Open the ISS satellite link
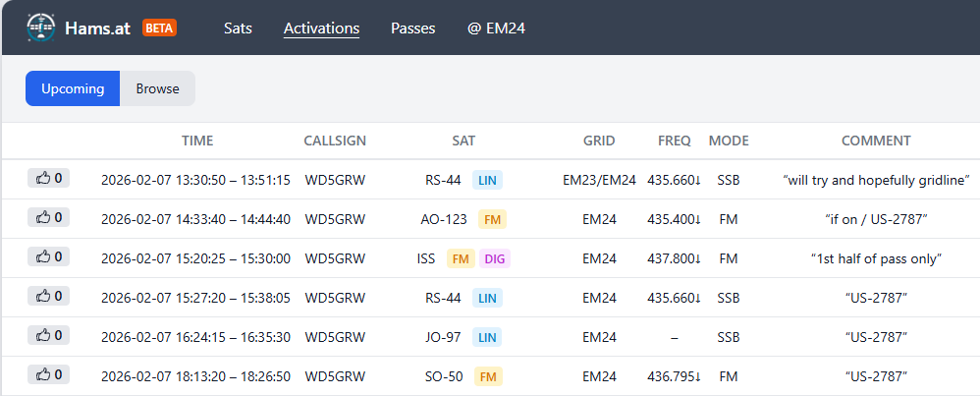Viewport: 980px width, 396px height. point(426,259)
